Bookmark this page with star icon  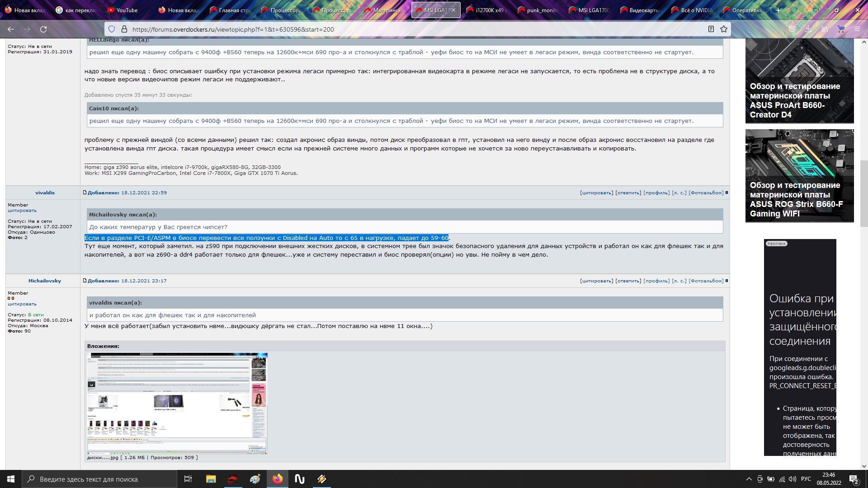tap(724, 29)
